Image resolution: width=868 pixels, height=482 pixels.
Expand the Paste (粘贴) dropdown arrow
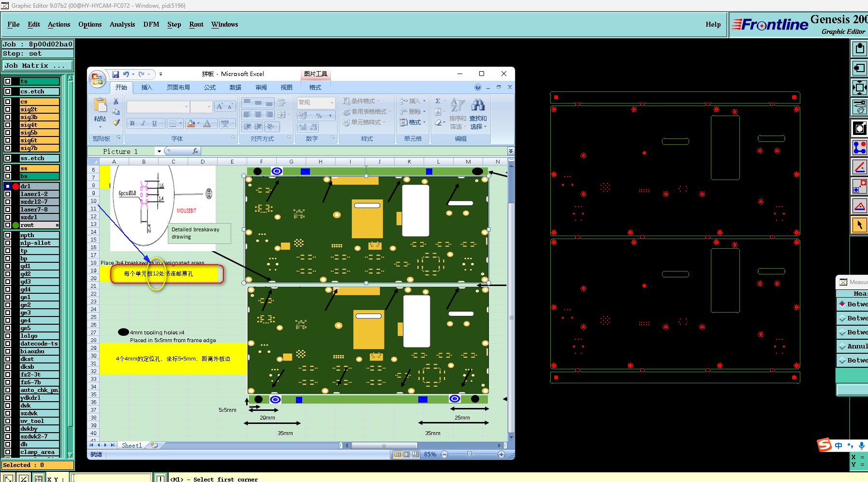[x=100, y=127]
